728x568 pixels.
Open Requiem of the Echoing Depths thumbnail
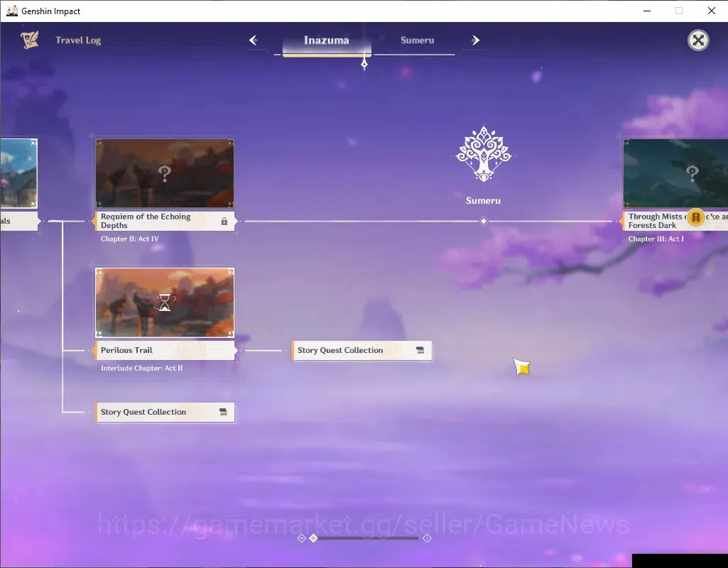pyautogui.click(x=165, y=173)
